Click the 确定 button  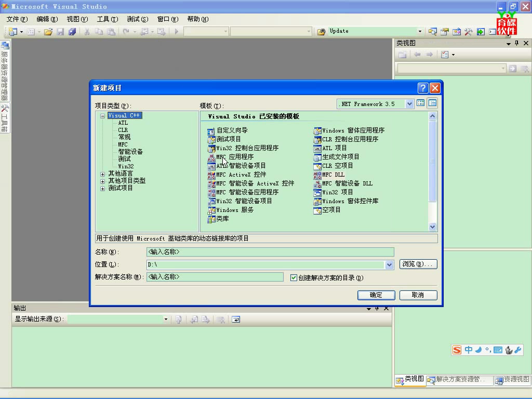click(376, 295)
